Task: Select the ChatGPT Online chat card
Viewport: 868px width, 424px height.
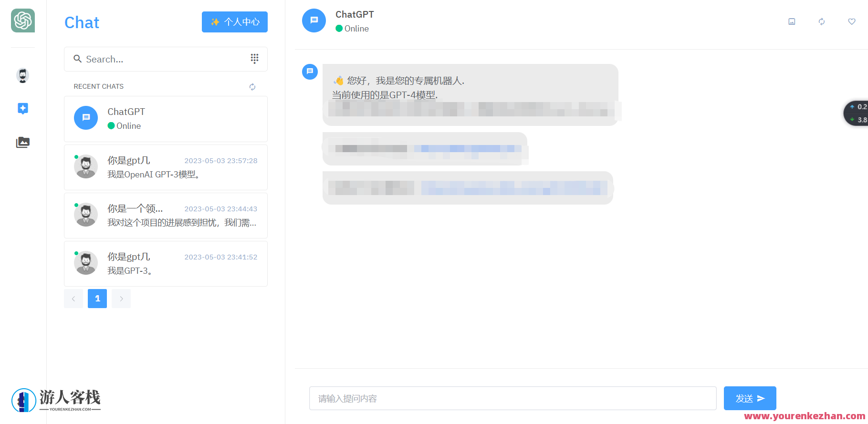Action: (166, 119)
